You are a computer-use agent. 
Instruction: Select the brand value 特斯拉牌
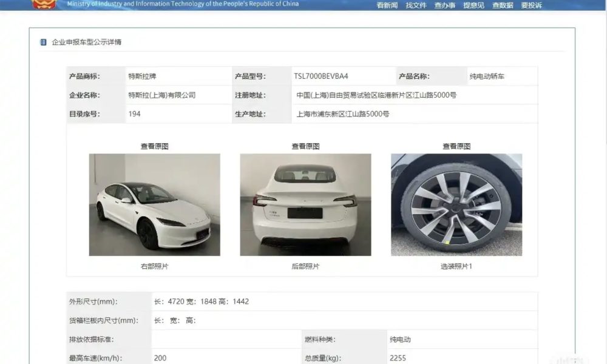pos(142,76)
